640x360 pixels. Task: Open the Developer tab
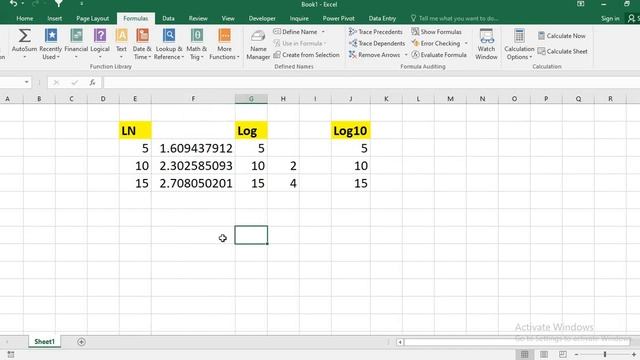[x=262, y=18]
